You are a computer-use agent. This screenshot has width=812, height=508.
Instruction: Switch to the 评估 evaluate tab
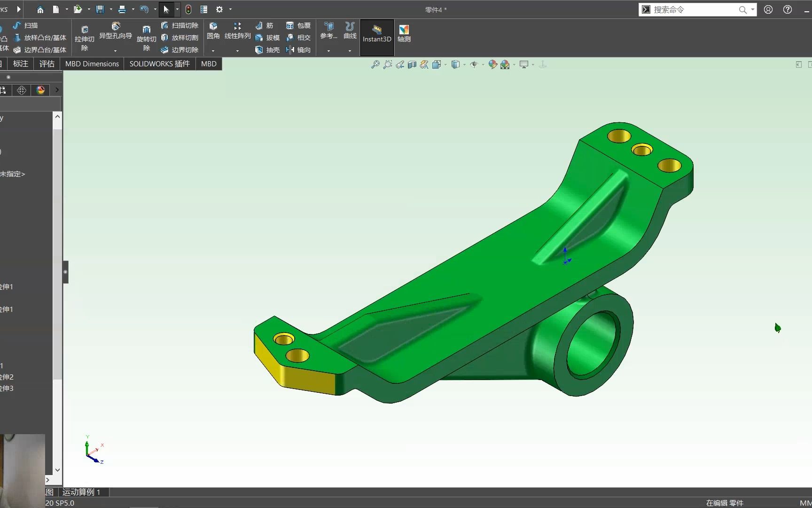point(47,64)
